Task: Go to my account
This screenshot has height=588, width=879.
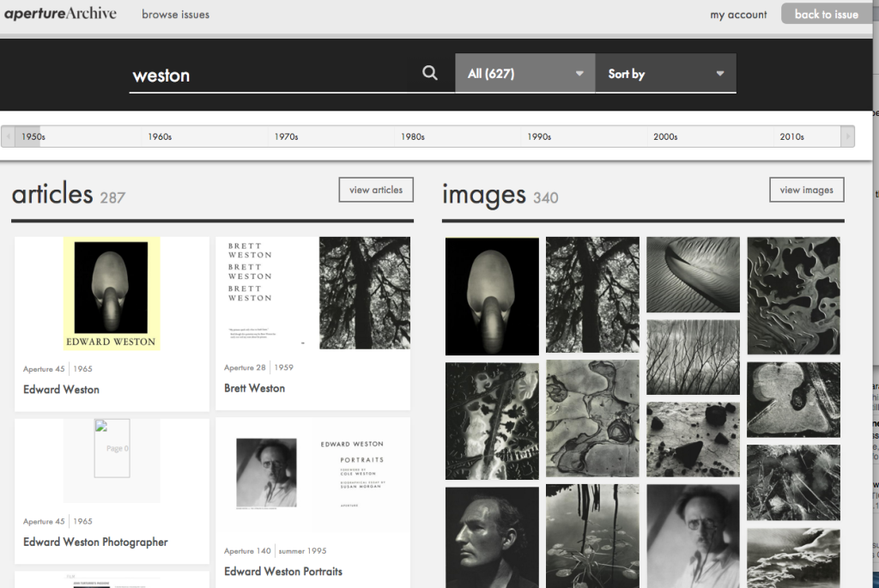Action: (x=738, y=15)
